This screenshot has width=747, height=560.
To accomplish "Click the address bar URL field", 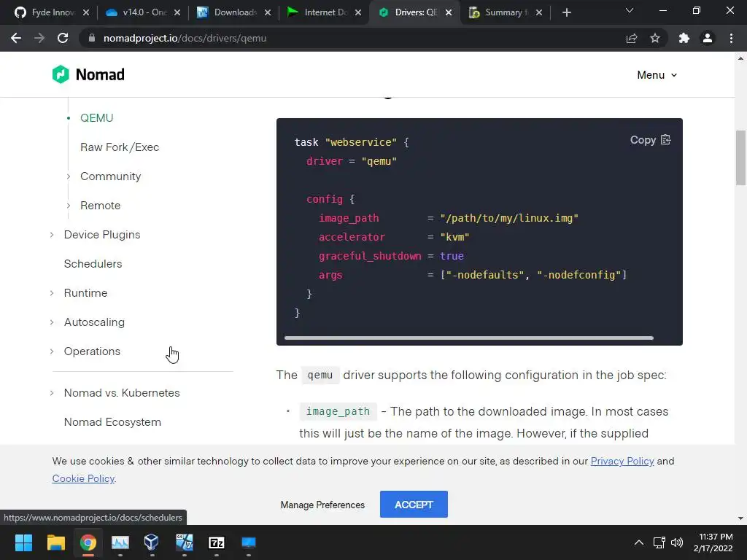I will 352,38.
